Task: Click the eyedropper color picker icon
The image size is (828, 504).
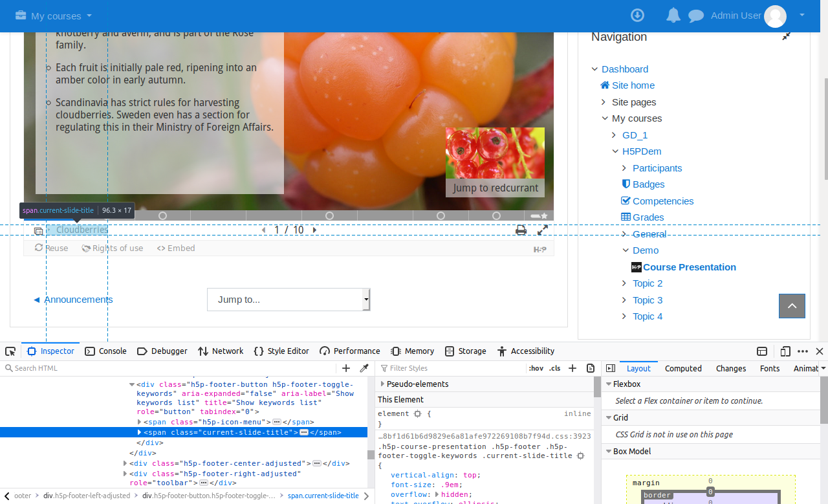Action: click(x=364, y=368)
